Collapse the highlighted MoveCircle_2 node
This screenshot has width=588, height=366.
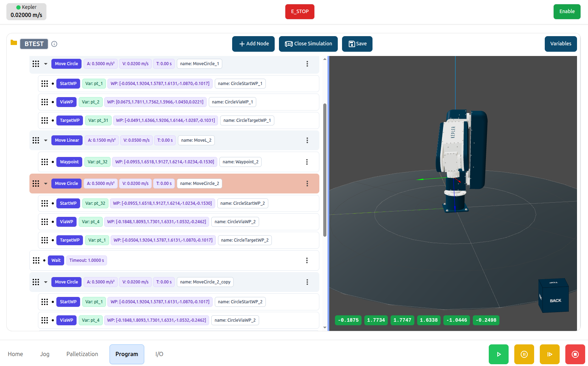[46, 184]
